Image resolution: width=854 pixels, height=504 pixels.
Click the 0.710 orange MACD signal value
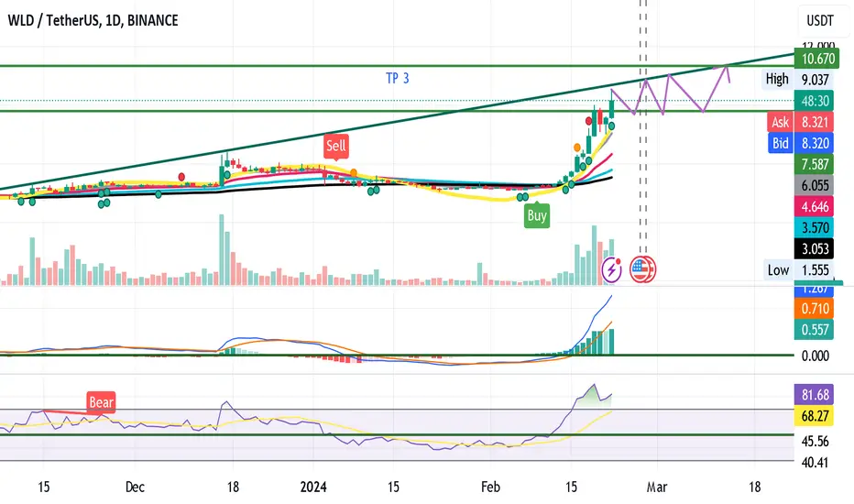[815, 309]
